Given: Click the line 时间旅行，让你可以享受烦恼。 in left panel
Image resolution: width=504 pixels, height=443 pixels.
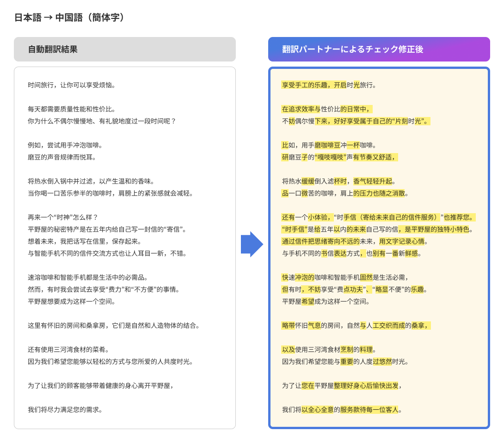Looking at the screenshot, I should [72, 85].
